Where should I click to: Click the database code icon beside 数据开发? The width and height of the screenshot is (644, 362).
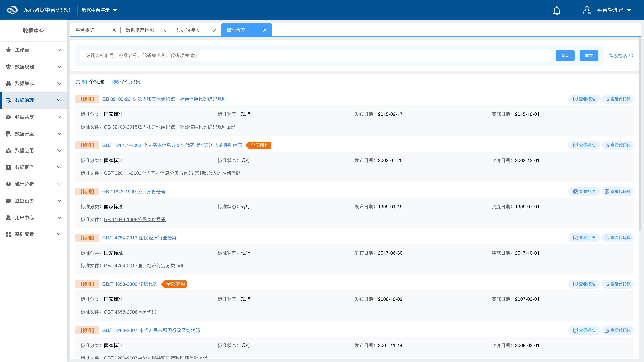9,134
